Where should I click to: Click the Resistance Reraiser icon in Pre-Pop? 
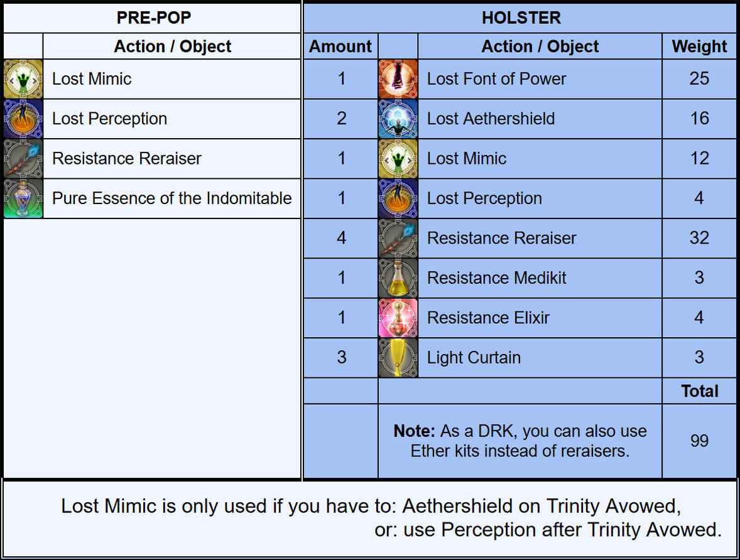click(x=23, y=158)
